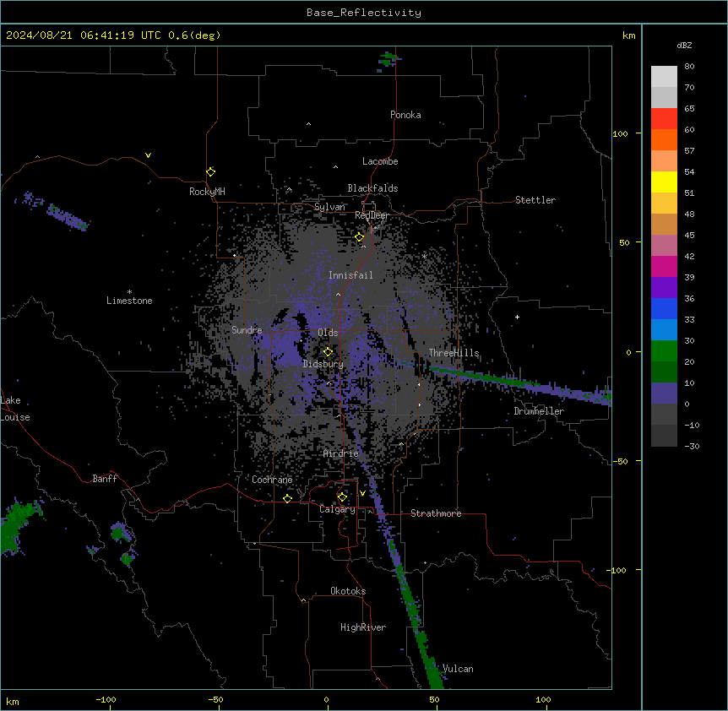Image resolution: width=728 pixels, height=711 pixels.
Task: Pick the light gray 80-70 dBZ legend swatch
Action: click(x=664, y=77)
